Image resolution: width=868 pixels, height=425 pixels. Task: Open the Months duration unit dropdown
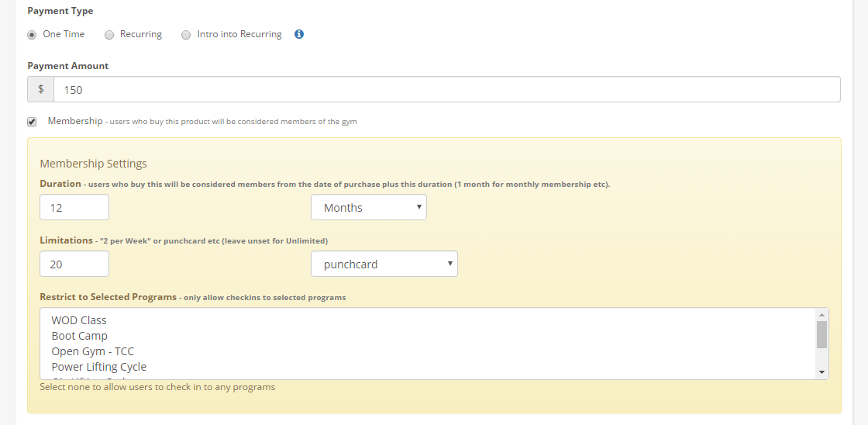pos(369,207)
